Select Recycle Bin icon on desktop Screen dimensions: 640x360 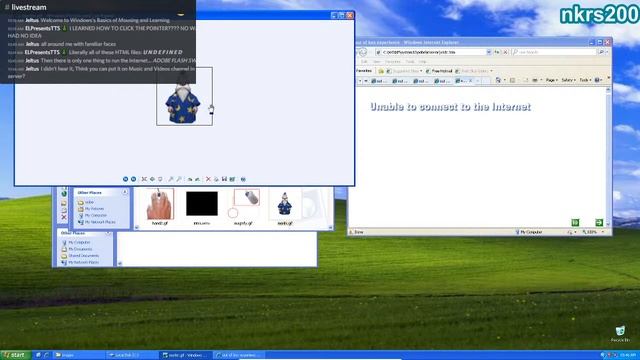[x=620, y=333]
